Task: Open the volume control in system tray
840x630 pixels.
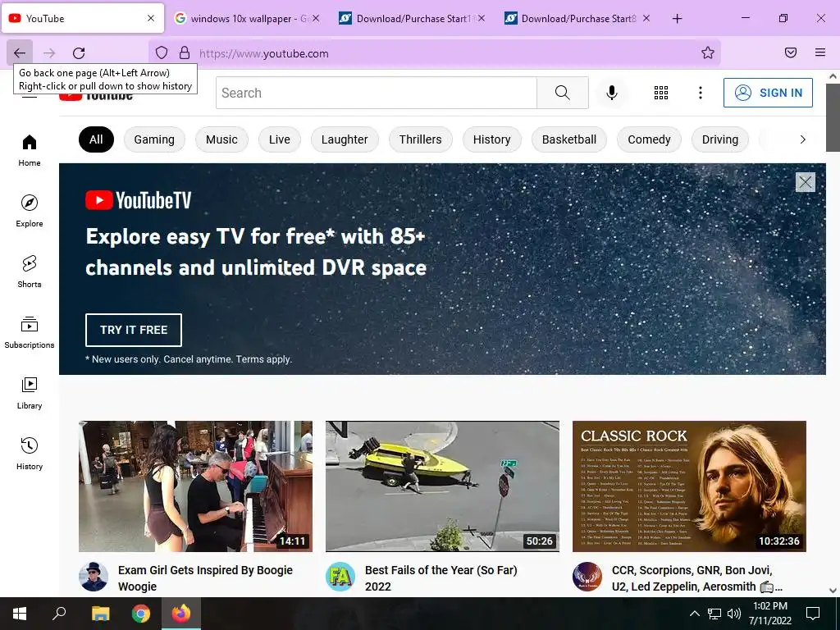Action: (x=734, y=614)
